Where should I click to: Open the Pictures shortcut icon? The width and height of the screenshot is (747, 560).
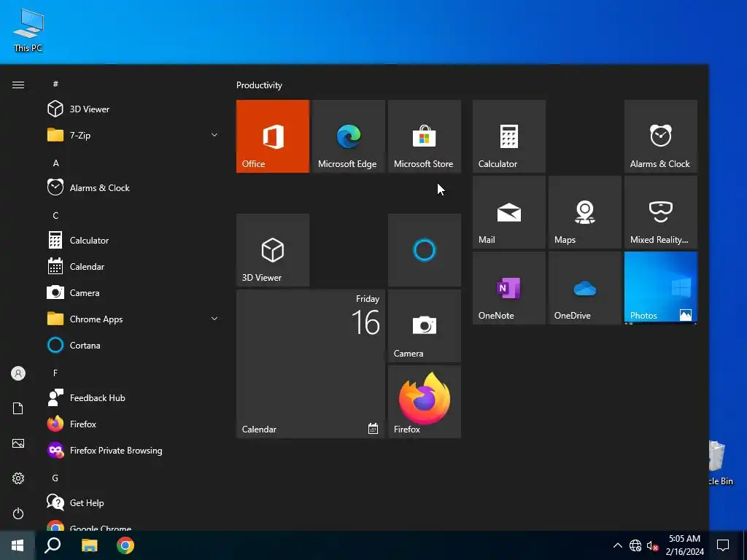(x=18, y=443)
